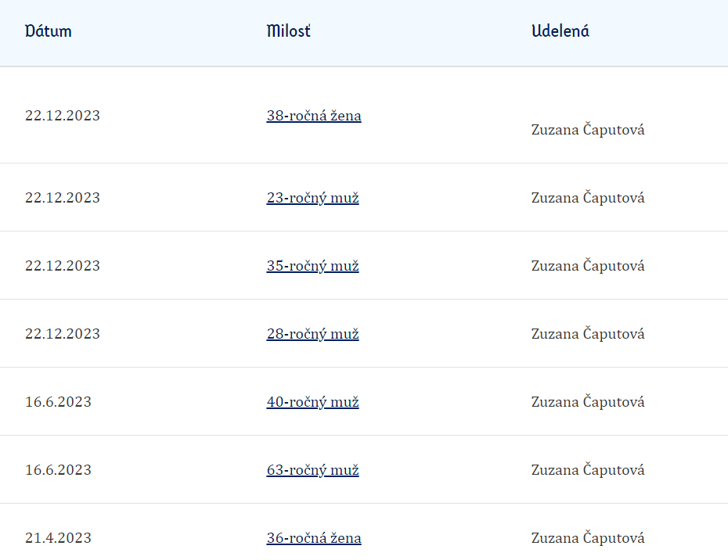The width and height of the screenshot is (728, 560).
Task: Open the 36-ročná žena pardon link
Action: click(314, 538)
